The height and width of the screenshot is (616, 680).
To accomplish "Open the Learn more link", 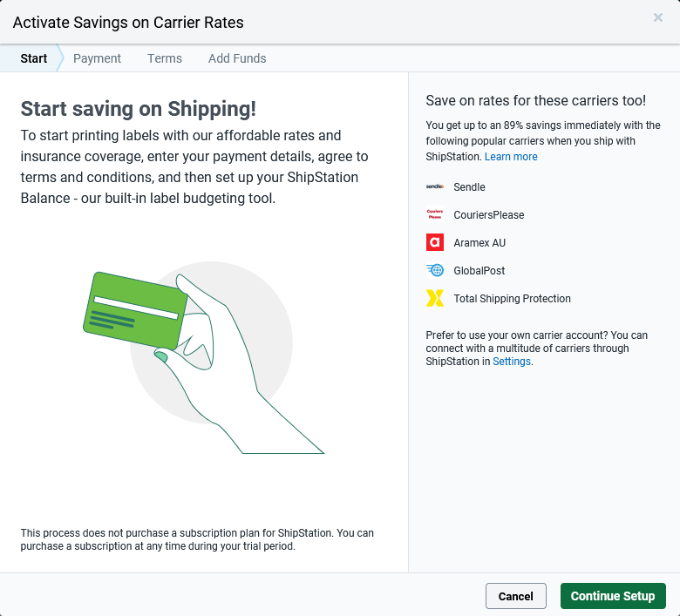I will pos(511,157).
